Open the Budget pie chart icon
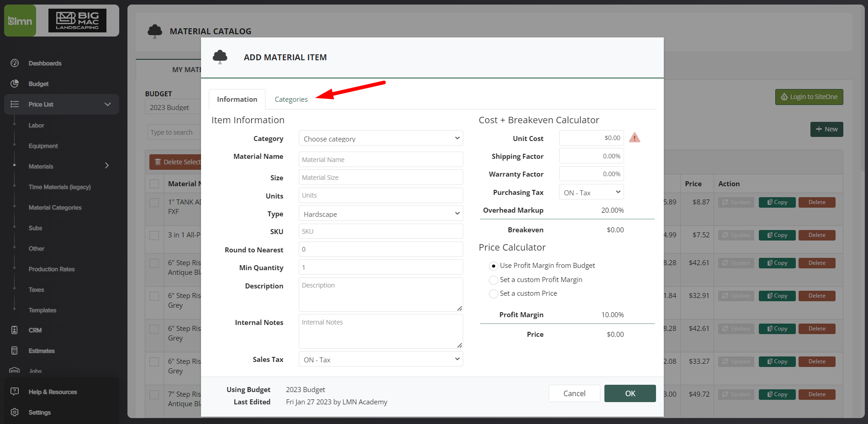868x424 pixels. click(x=15, y=84)
